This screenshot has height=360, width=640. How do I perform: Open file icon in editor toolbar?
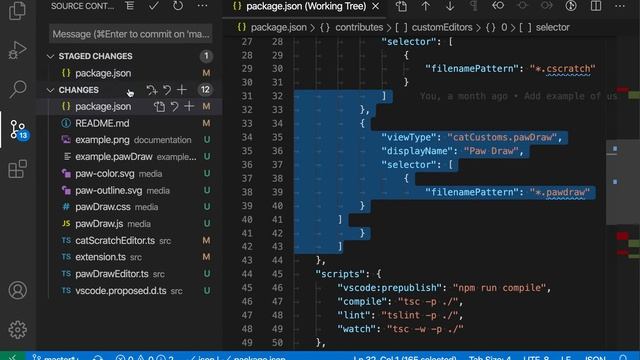click(401, 6)
